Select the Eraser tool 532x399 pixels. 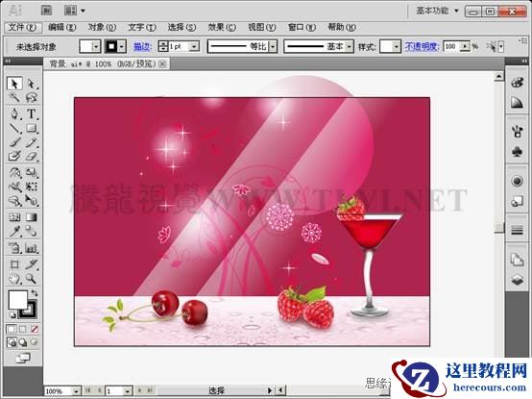(x=32, y=156)
